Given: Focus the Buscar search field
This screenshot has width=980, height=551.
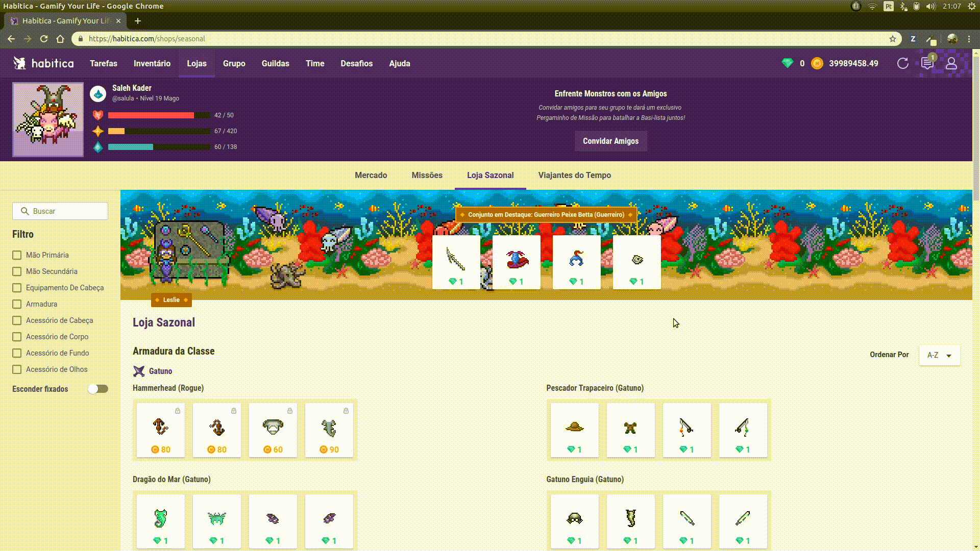Looking at the screenshot, I should [60, 211].
